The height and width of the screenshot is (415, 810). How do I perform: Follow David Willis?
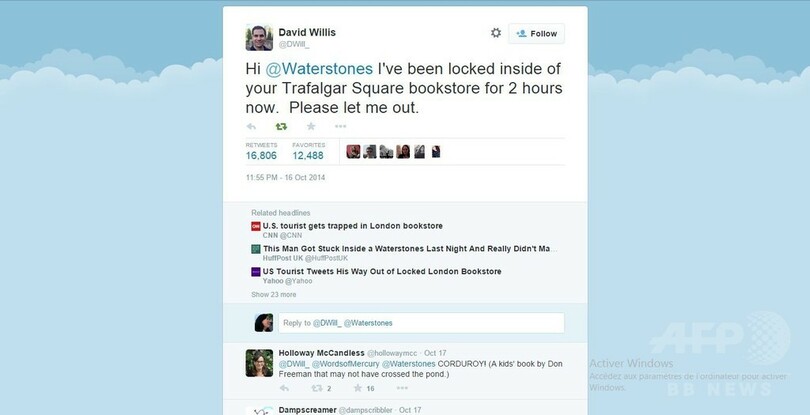536,34
